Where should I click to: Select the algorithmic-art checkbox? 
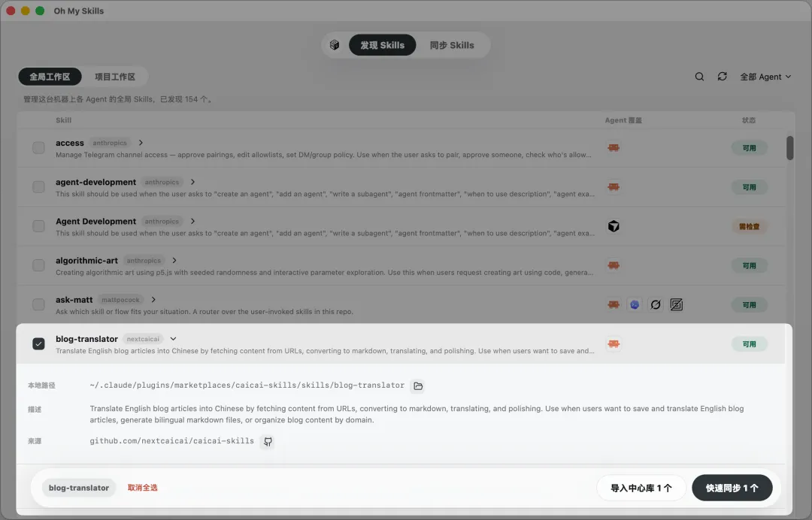(x=39, y=265)
